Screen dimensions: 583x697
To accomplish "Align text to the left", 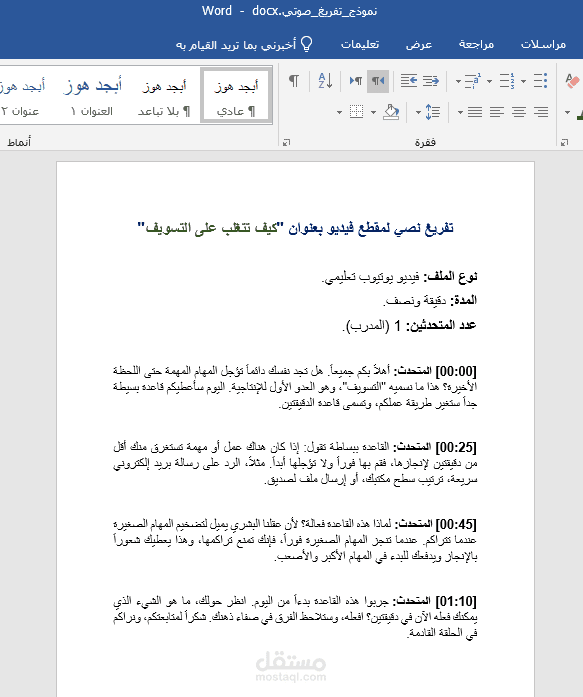I will click(x=497, y=112).
